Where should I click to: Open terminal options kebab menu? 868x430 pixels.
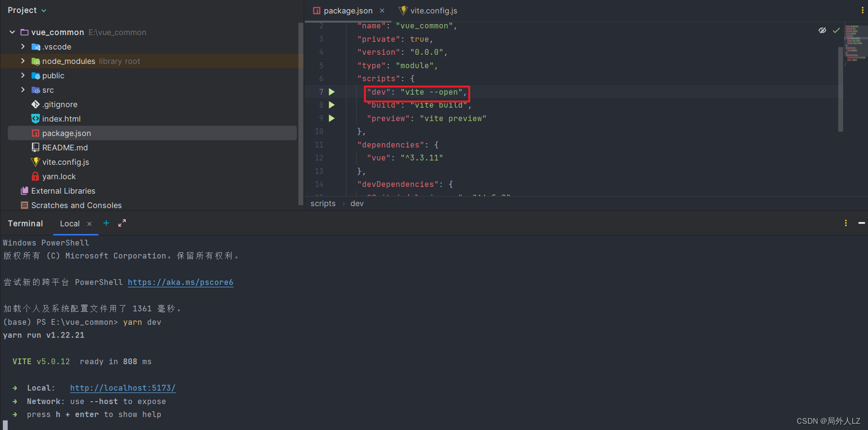(x=846, y=223)
